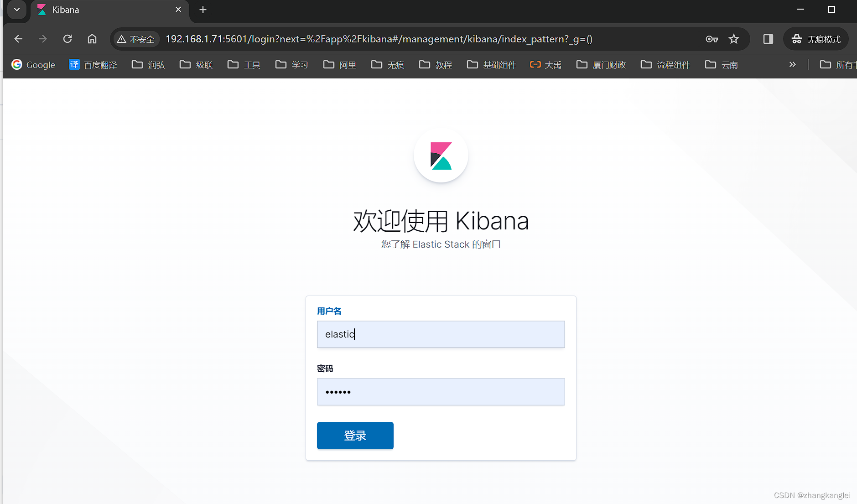Screen dimensions: 857x504
Task: Bookmark this page with the star
Action: click(x=734, y=39)
